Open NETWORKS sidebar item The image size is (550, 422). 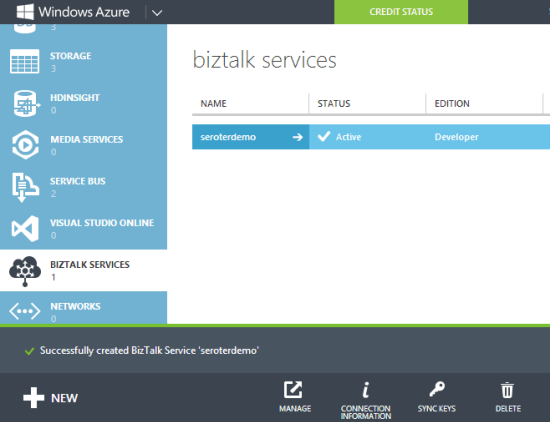pos(75,306)
